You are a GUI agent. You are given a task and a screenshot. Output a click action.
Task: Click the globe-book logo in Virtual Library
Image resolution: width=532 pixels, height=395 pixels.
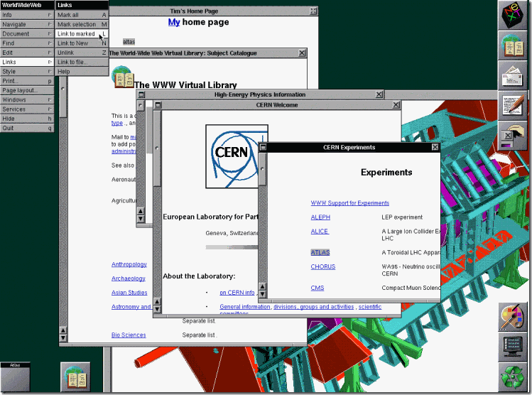point(123,77)
